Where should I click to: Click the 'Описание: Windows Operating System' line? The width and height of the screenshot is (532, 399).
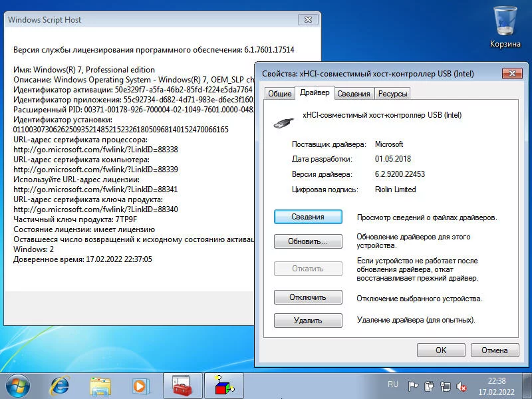coord(134,79)
